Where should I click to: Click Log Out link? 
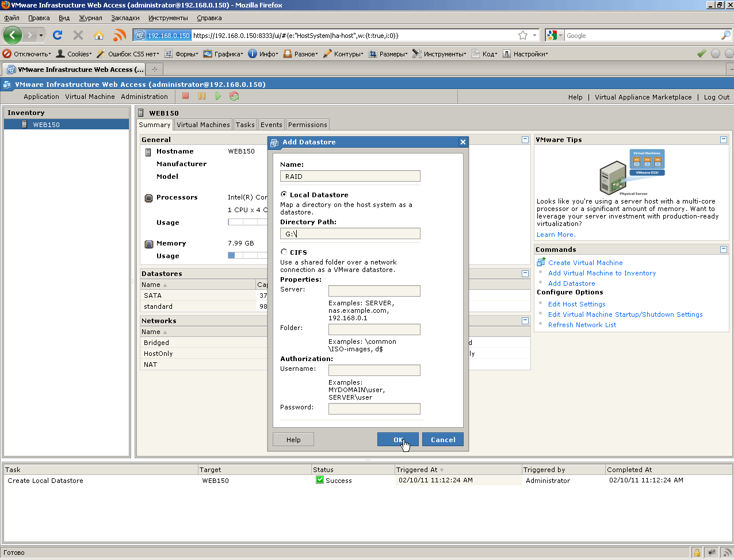pos(717,97)
